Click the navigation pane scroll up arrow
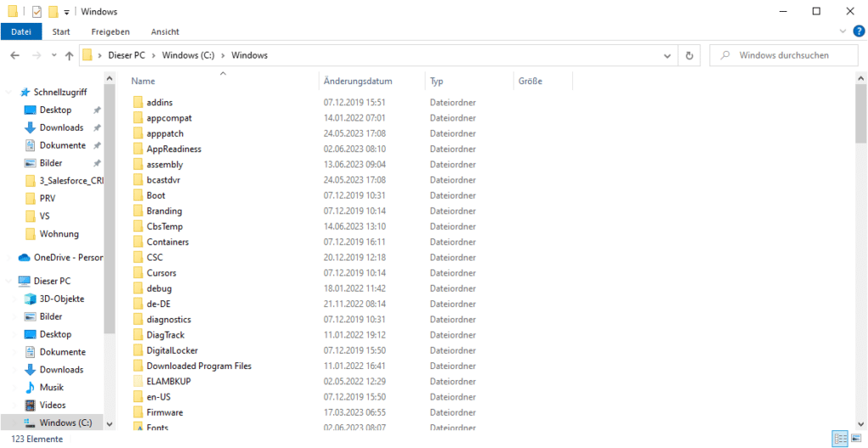Viewport: 868px width, 448px height. tap(109, 78)
